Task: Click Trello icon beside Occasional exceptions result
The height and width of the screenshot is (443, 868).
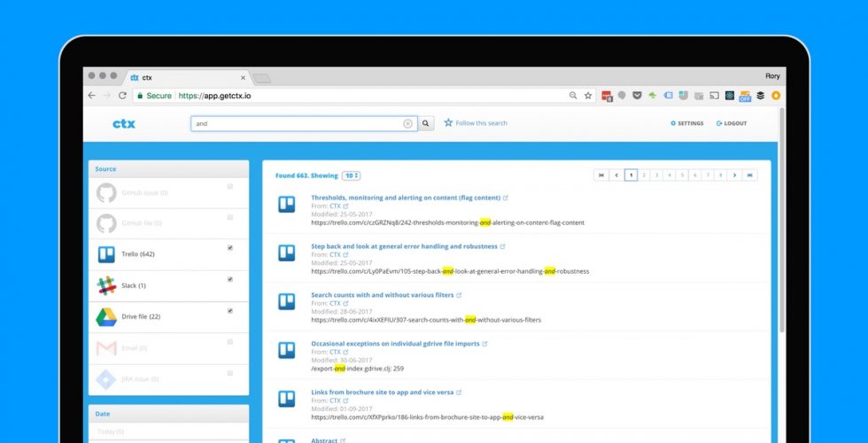Action: point(287,350)
